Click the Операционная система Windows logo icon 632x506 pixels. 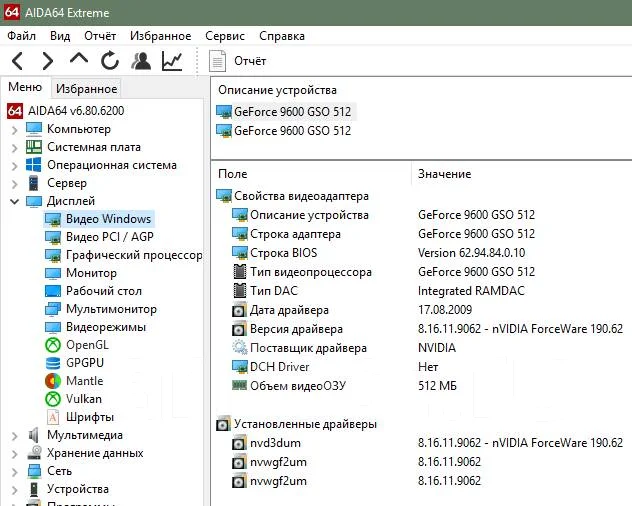click(x=34, y=165)
